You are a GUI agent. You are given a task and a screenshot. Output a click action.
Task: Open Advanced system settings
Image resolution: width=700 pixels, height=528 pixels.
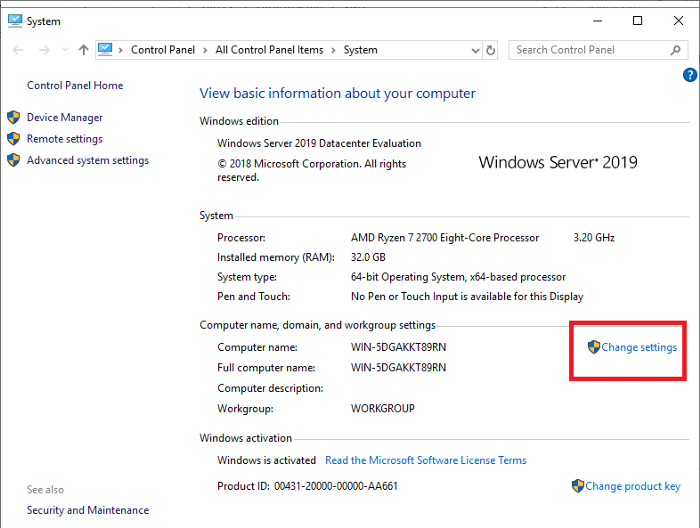click(x=88, y=160)
